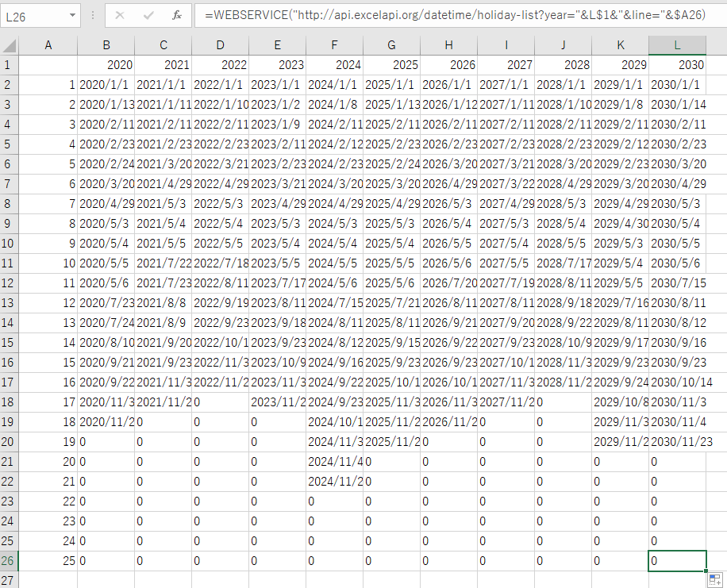The height and width of the screenshot is (588, 727).
Task: Select cell B1 containing 2020
Action: pos(106,65)
